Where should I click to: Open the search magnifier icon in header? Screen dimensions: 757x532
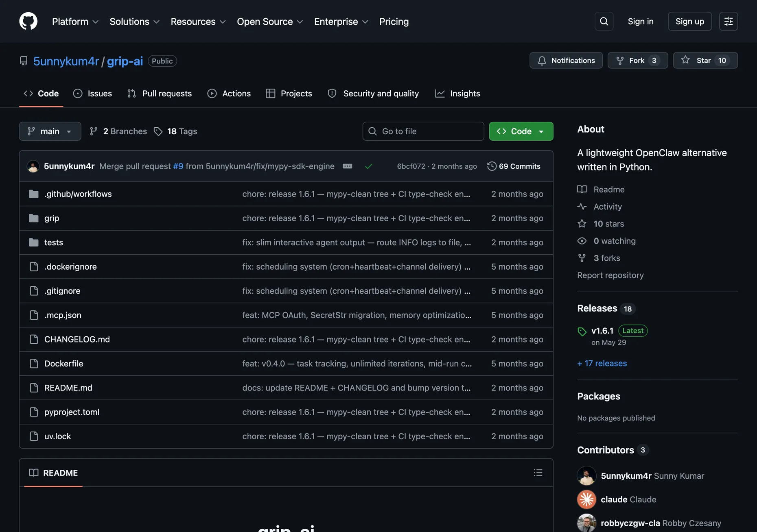(x=604, y=21)
